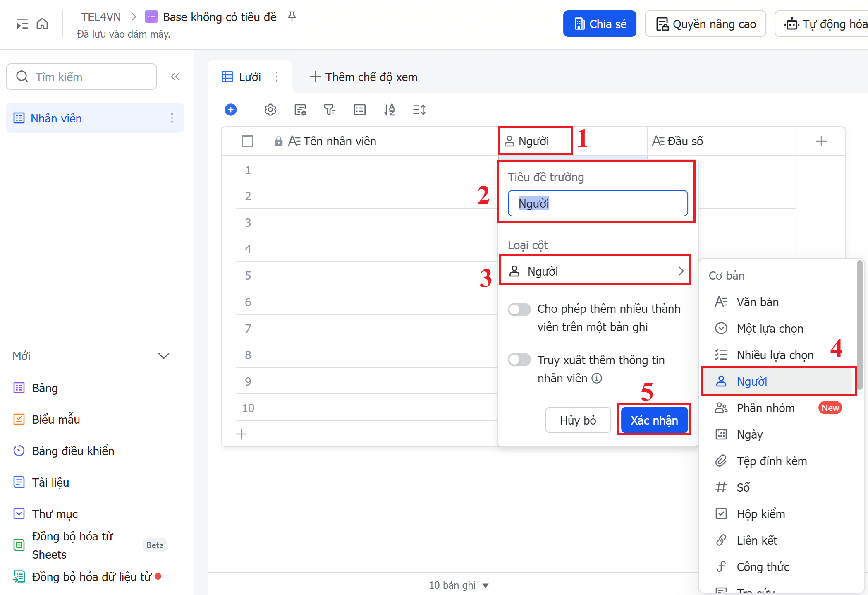Collapse sidebar with double chevron icon
The image size is (868, 595).
point(175,77)
